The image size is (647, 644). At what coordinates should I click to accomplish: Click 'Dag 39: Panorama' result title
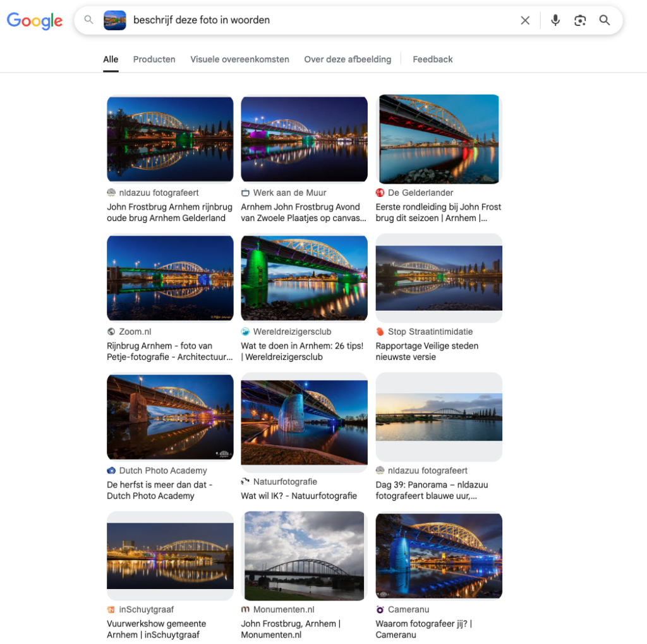click(x=432, y=490)
